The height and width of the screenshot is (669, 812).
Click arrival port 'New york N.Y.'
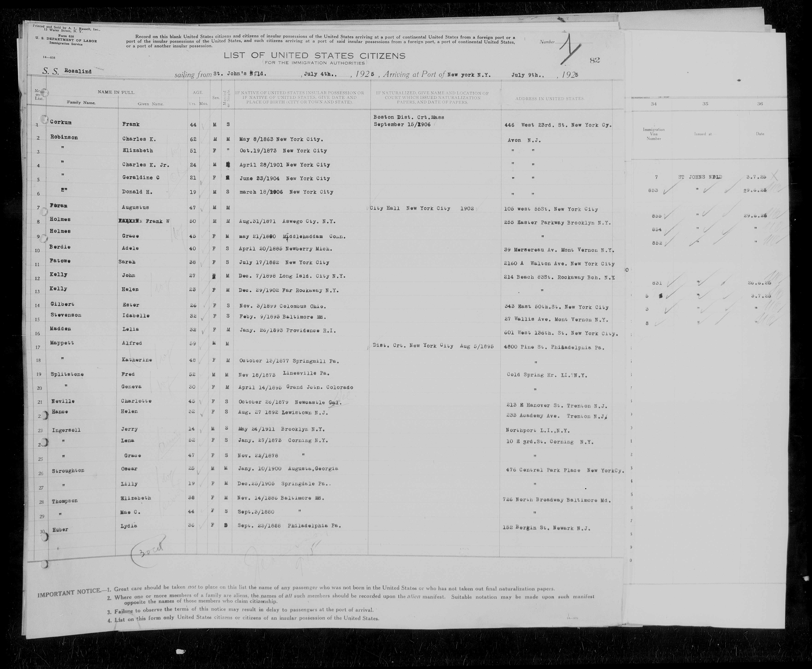tap(469, 75)
